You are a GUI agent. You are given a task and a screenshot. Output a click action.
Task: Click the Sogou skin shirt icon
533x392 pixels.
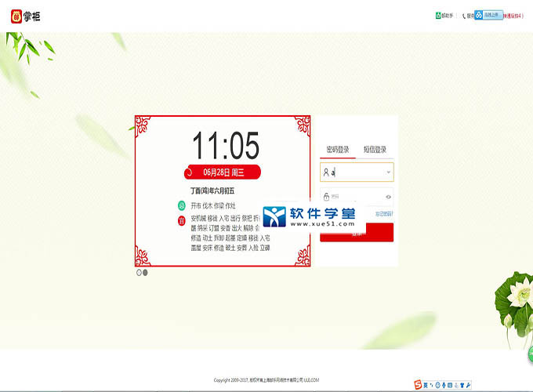462,385
